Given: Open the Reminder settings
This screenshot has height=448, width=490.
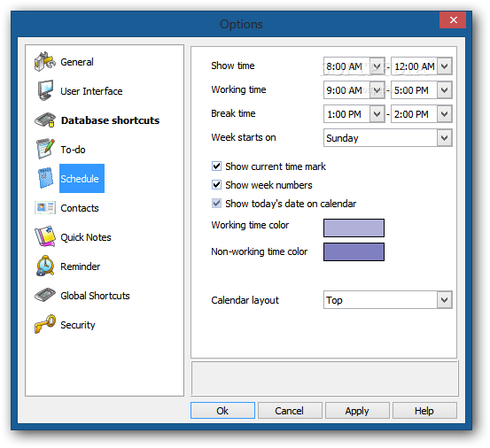Looking at the screenshot, I should pos(80,266).
